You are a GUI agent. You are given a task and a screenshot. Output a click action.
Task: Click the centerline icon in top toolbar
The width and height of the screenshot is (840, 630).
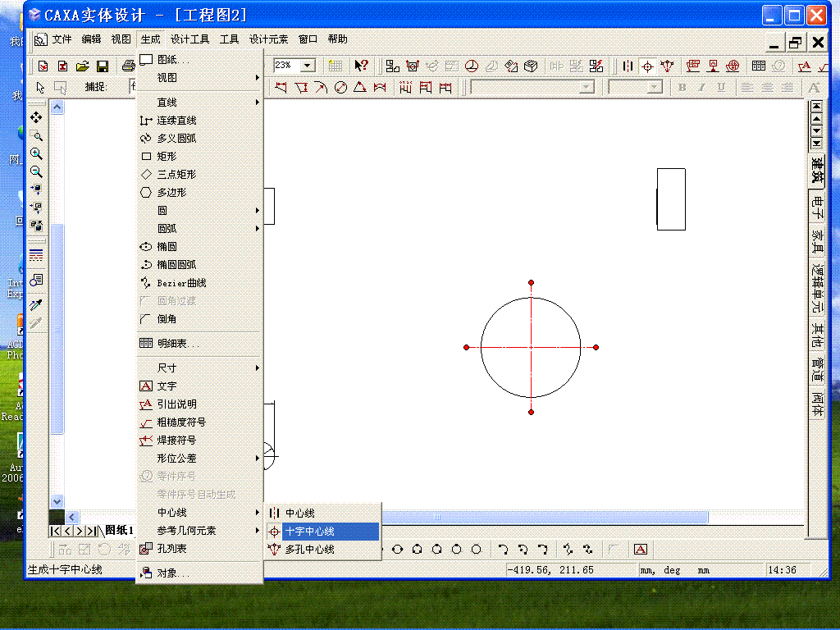click(628, 66)
